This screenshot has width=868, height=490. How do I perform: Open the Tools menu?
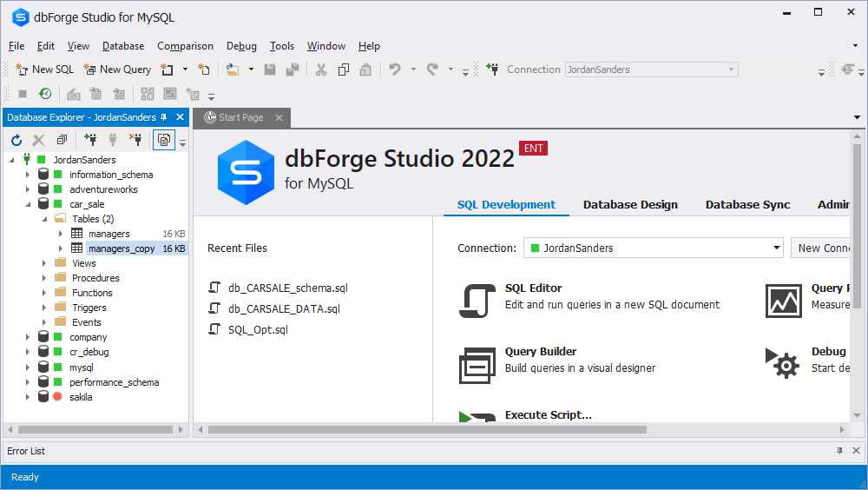(x=282, y=46)
